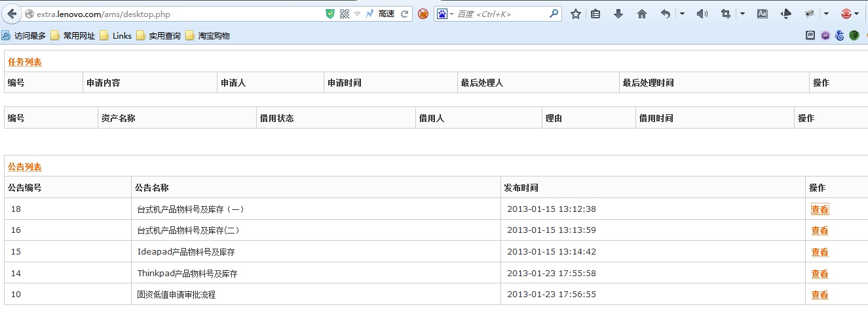Click the 借用时间 column header

pos(656,118)
